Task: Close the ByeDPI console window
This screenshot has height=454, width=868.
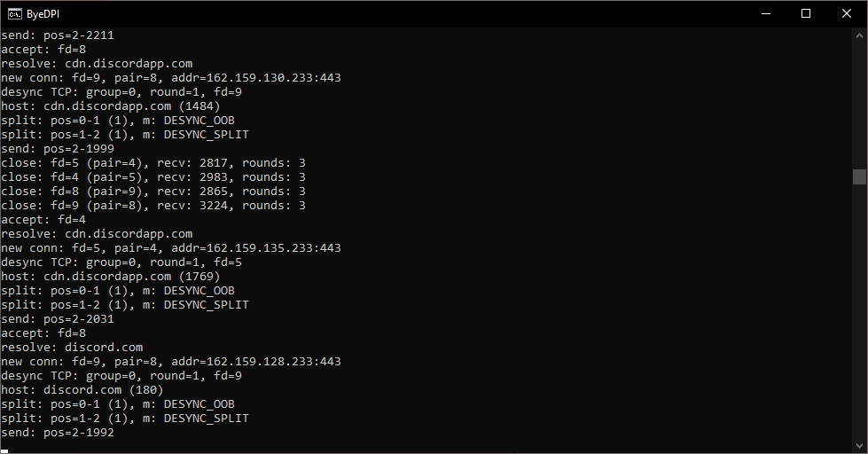Action: [847, 14]
